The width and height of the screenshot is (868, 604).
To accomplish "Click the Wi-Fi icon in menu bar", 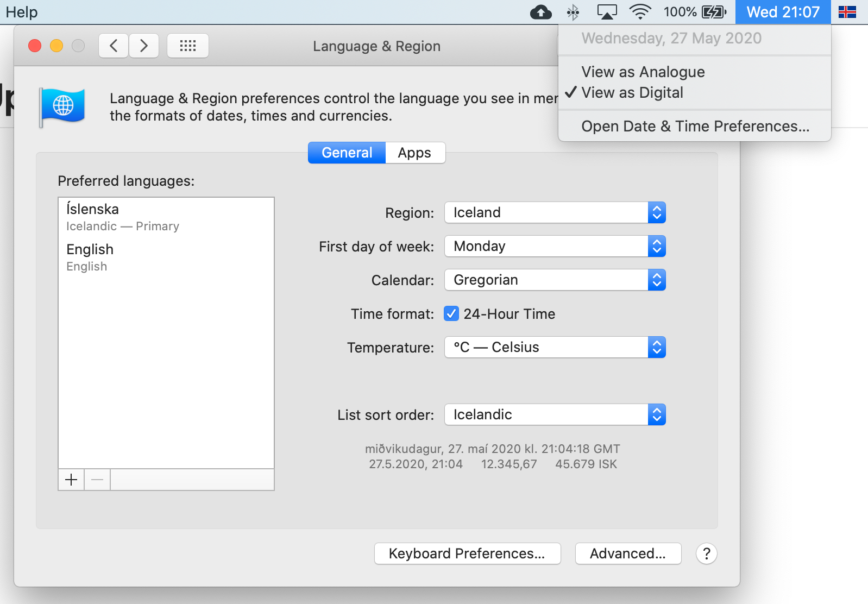I will [640, 12].
